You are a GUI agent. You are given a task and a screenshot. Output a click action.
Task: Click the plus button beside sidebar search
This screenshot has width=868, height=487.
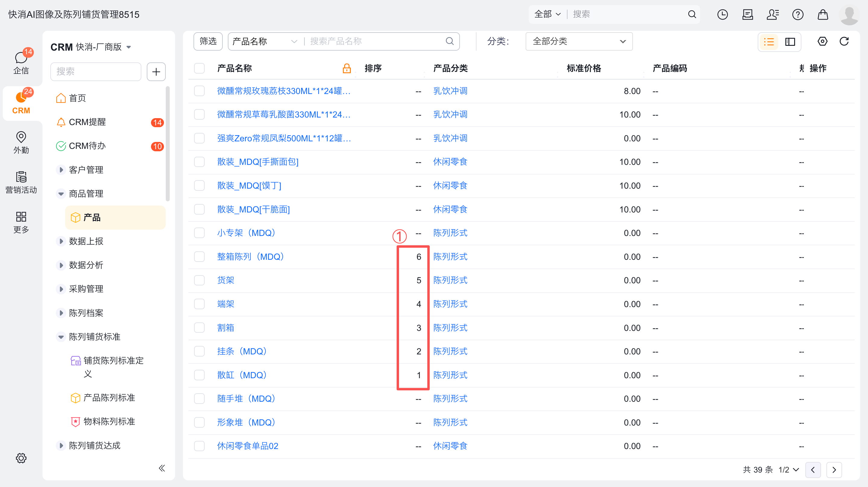[x=156, y=72]
